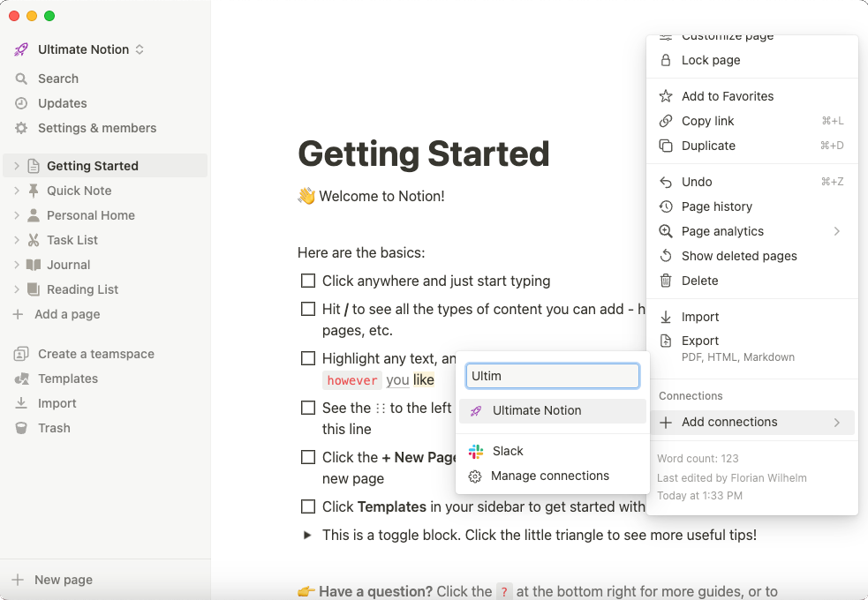The height and width of the screenshot is (600, 868).
Task: Select Export as PDF, HTML, Markdown
Action: point(751,349)
